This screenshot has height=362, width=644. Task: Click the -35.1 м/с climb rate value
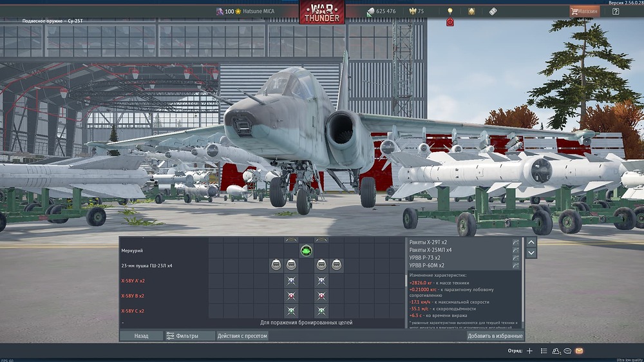(419, 309)
